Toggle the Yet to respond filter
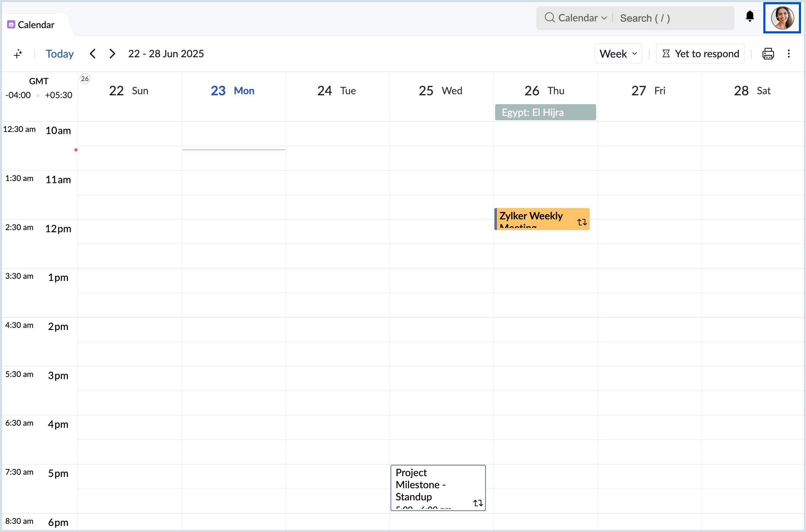The image size is (806, 532). pyautogui.click(x=700, y=54)
